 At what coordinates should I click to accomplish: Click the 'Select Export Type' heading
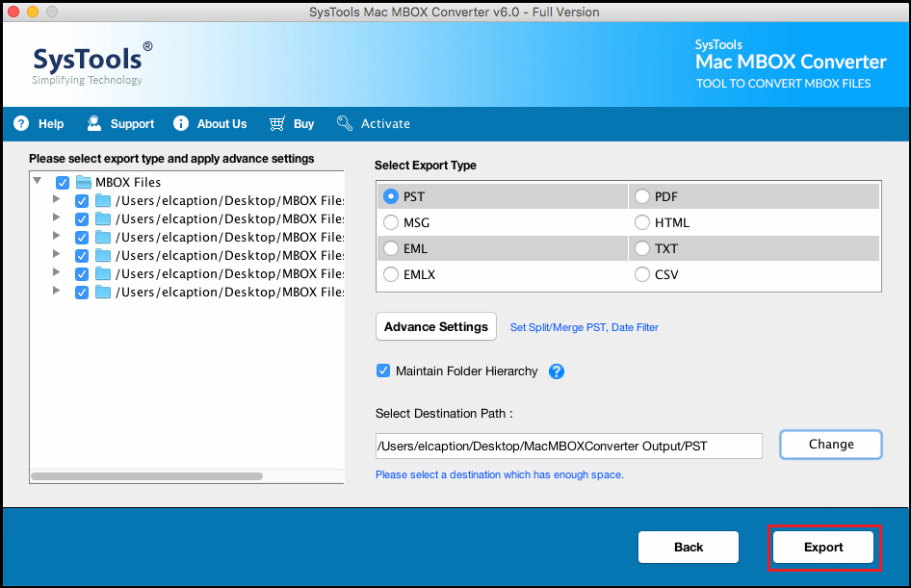[426, 166]
